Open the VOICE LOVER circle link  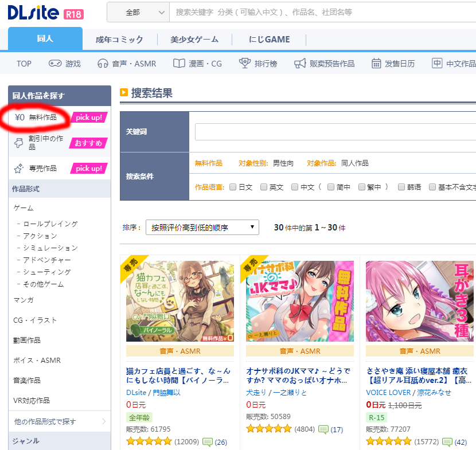coord(388,392)
